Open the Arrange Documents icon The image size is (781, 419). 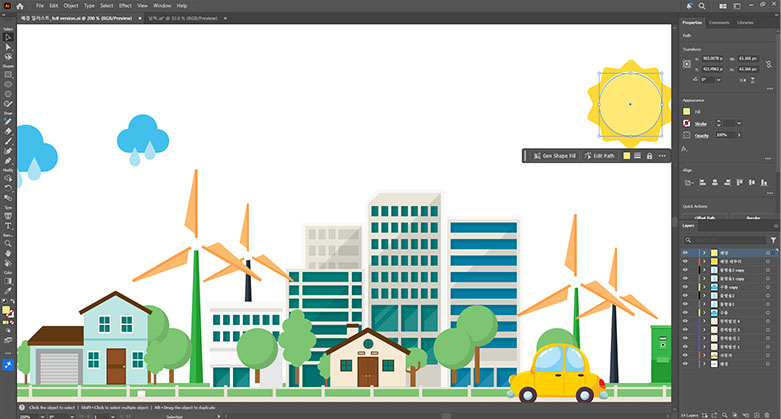point(723,6)
